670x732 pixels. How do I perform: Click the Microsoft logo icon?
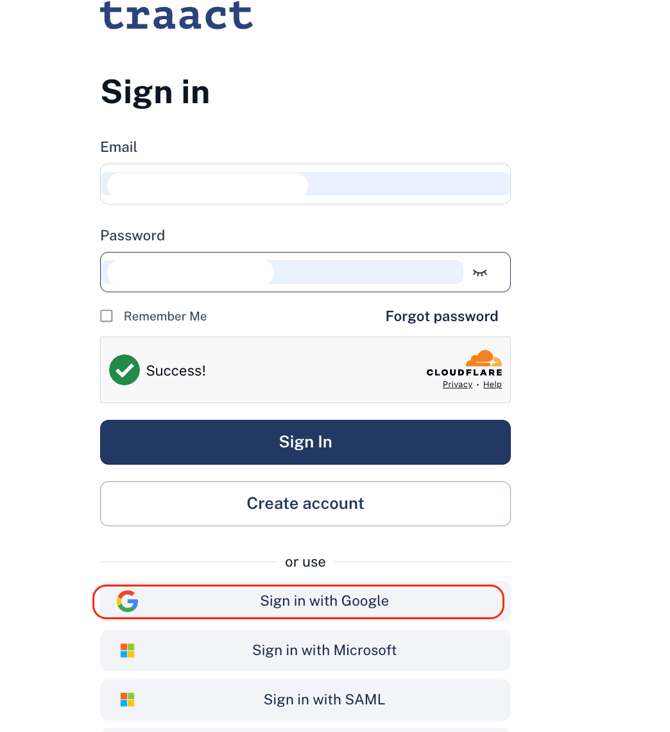coord(127,650)
